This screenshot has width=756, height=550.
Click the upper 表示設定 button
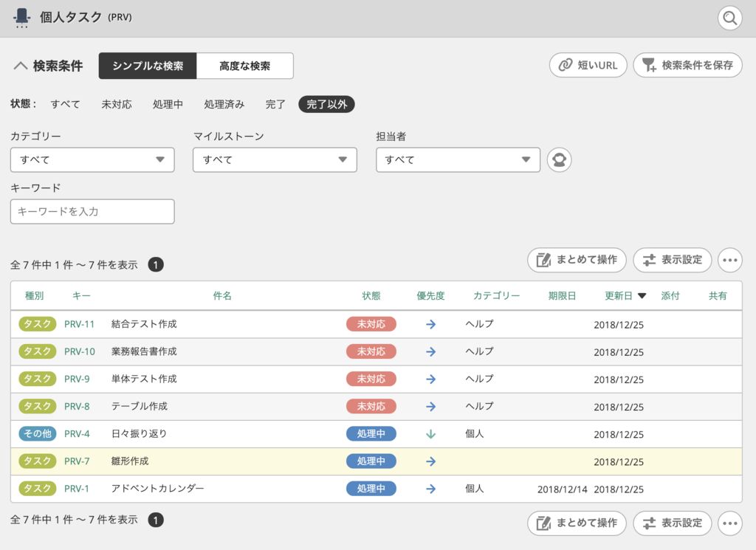click(x=672, y=261)
